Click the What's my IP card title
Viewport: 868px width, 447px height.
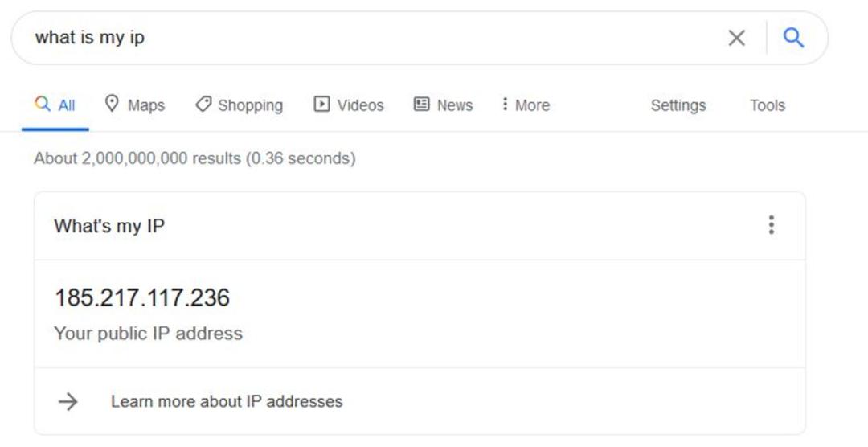point(109,226)
